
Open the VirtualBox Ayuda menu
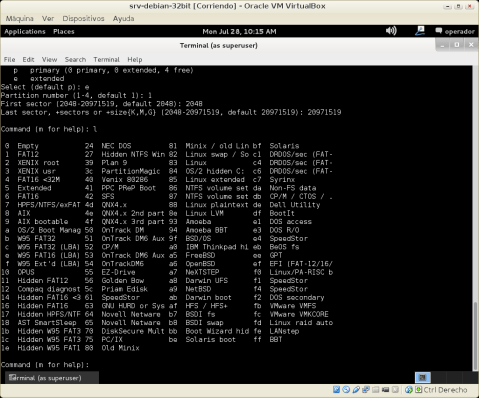point(123,18)
